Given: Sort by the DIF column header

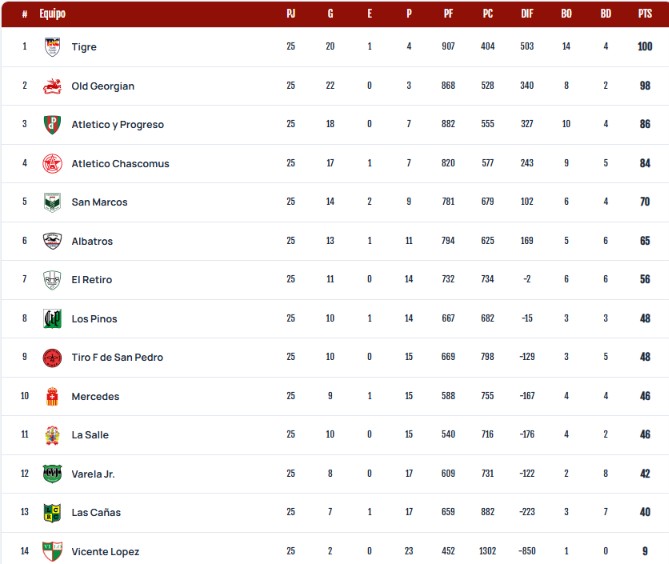Looking at the screenshot, I should pyautogui.click(x=527, y=14).
